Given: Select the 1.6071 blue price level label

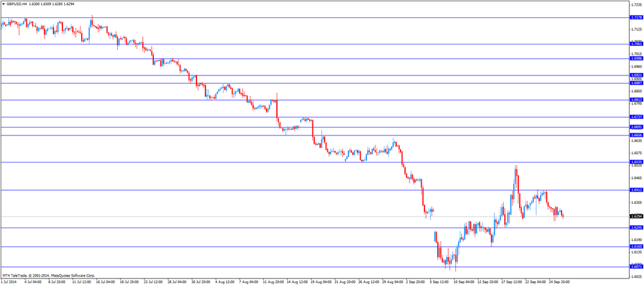Looking at the screenshot, I should point(636,266).
